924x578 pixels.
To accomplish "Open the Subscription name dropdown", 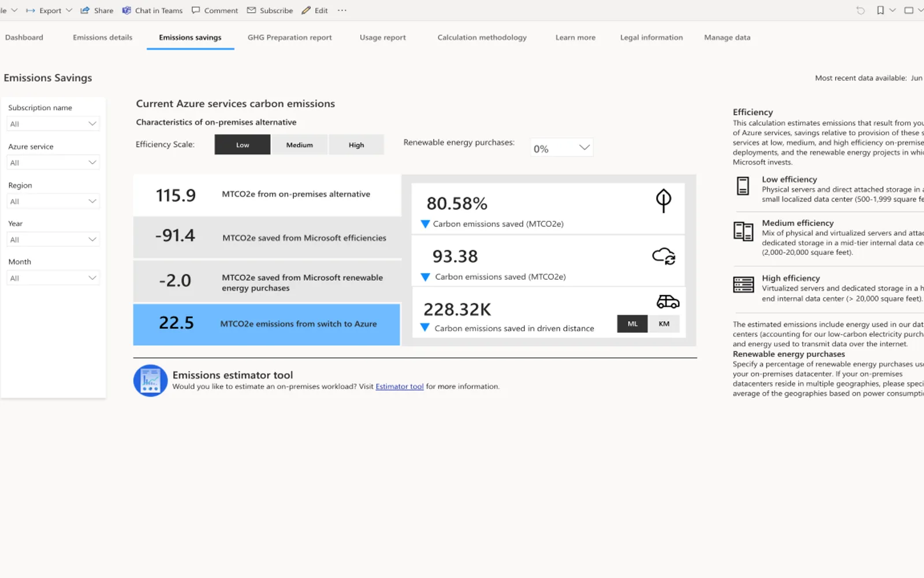I will pyautogui.click(x=53, y=124).
